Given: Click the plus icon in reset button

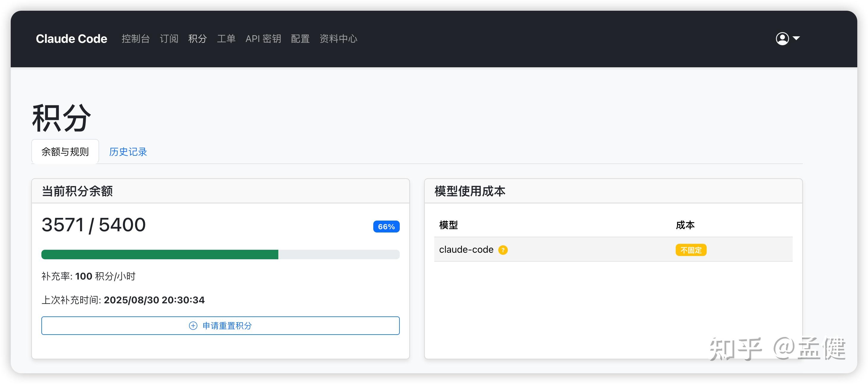Looking at the screenshot, I should (x=193, y=325).
